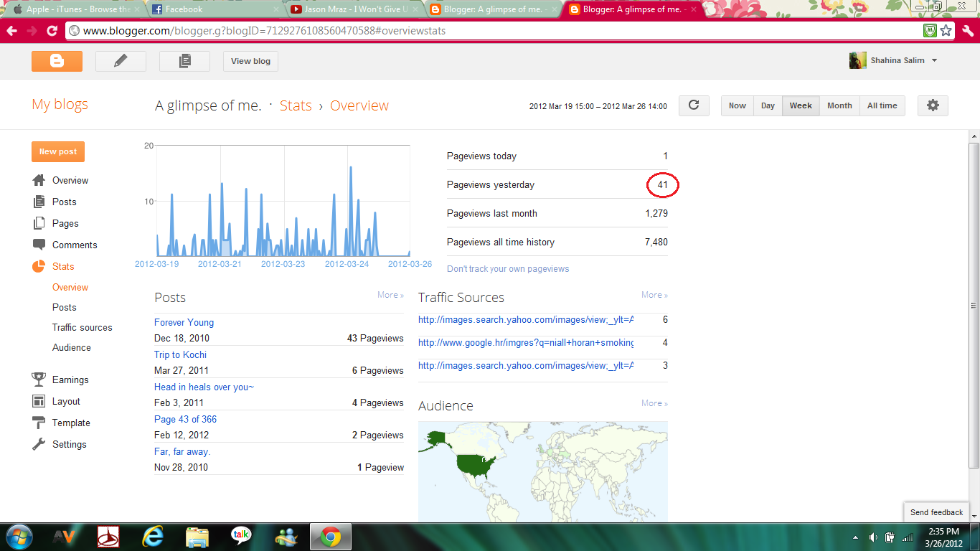The height and width of the screenshot is (551, 980).
Task: Click the Earnings trophy icon
Action: pos(39,380)
